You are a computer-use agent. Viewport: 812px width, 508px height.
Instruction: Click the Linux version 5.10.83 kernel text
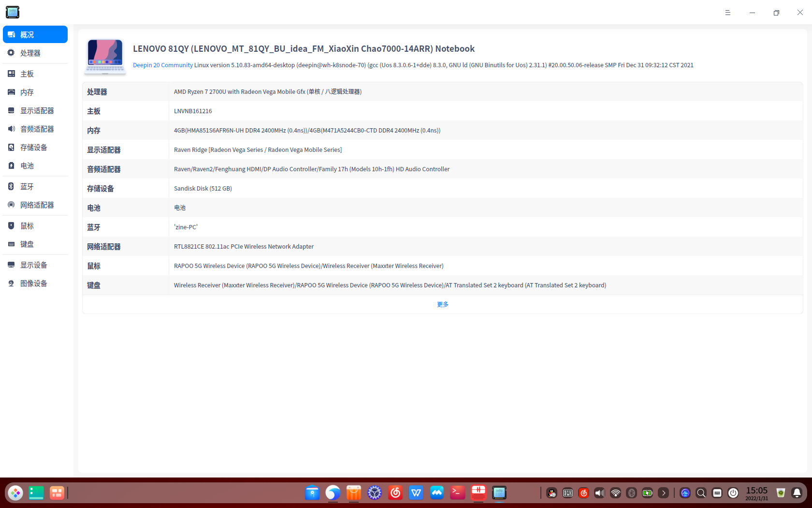[444, 65]
